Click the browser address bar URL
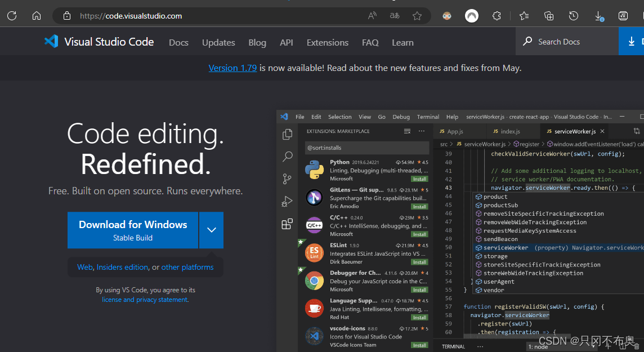The width and height of the screenshot is (644, 352). [x=131, y=16]
